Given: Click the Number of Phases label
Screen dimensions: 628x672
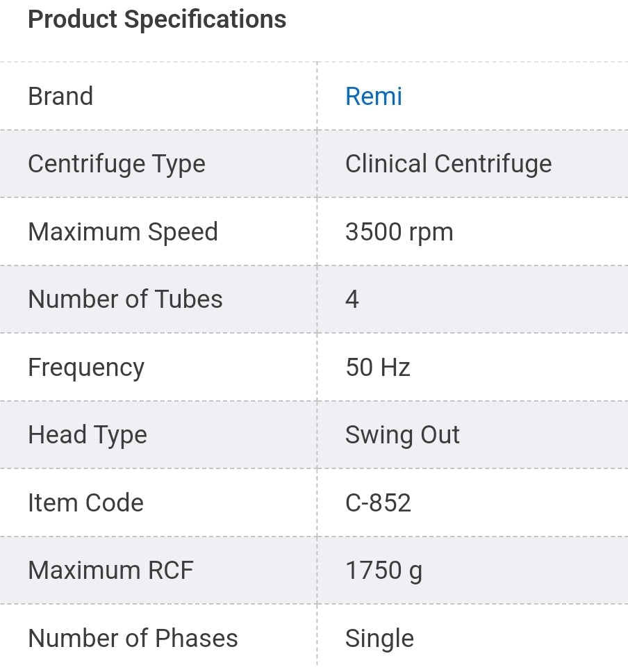Looking at the screenshot, I should (133, 638).
